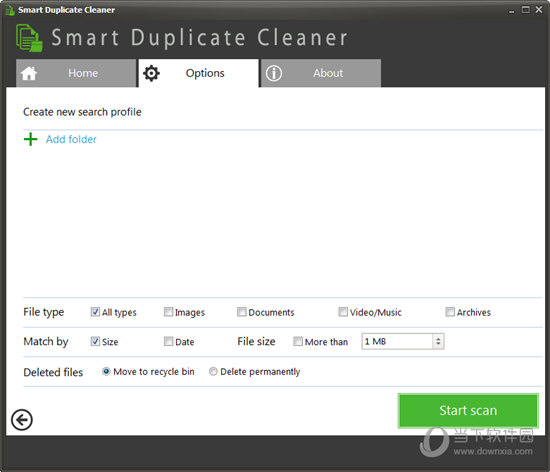Click the Add folder link
The image size is (550, 472).
click(x=71, y=139)
